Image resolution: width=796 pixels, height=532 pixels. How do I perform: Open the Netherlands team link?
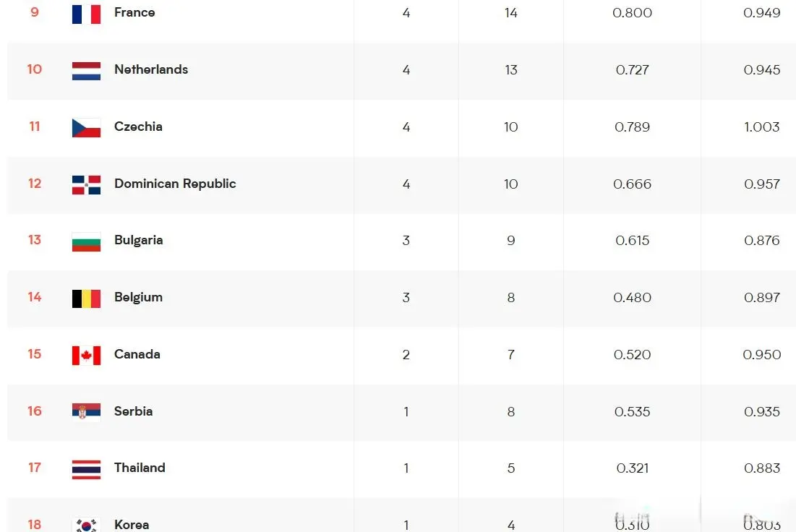pos(151,69)
